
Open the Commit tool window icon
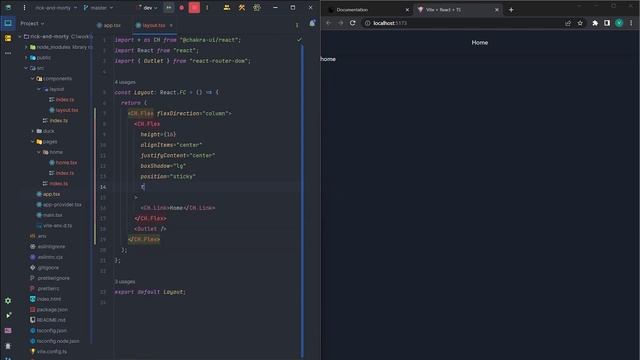(8, 38)
